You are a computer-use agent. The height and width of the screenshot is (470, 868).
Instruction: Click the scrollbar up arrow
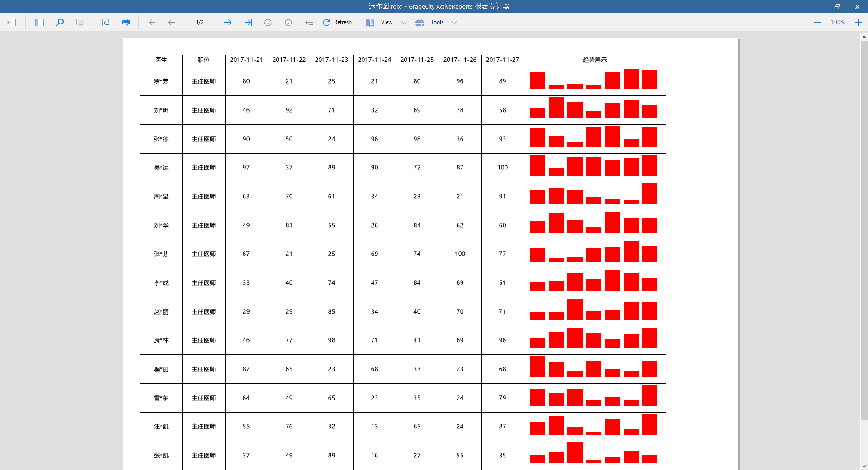[x=864, y=37]
